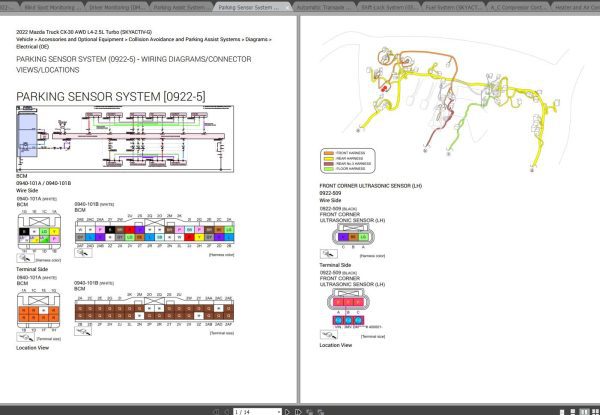The image size is (600, 415).
Task: Click the FRONT CORNER ULTRASONIC SENSOR (LH) heading
Action: coord(371,186)
